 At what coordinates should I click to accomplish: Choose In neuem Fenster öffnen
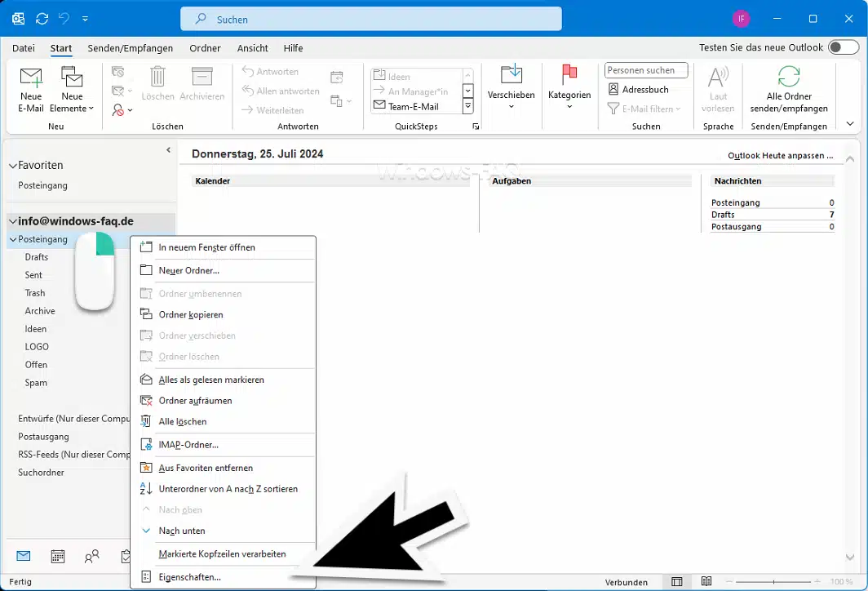(x=223, y=247)
